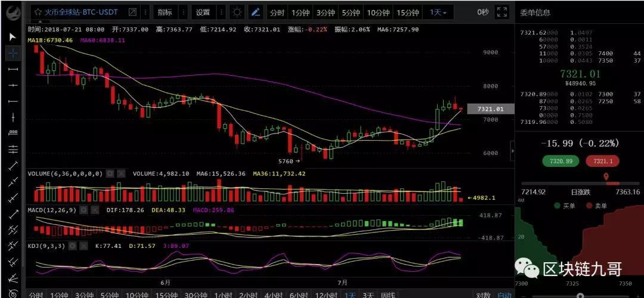The width and height of the screenshot is (644, 298).
Task: Pick the price ruler label tool
Action: (13, 132)
